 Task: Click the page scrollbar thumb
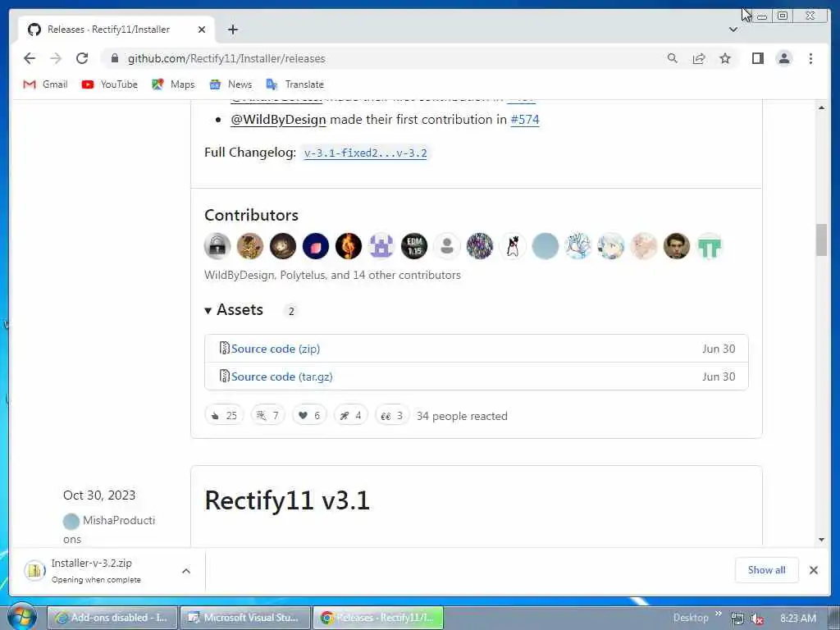click(x=821, y=240)
